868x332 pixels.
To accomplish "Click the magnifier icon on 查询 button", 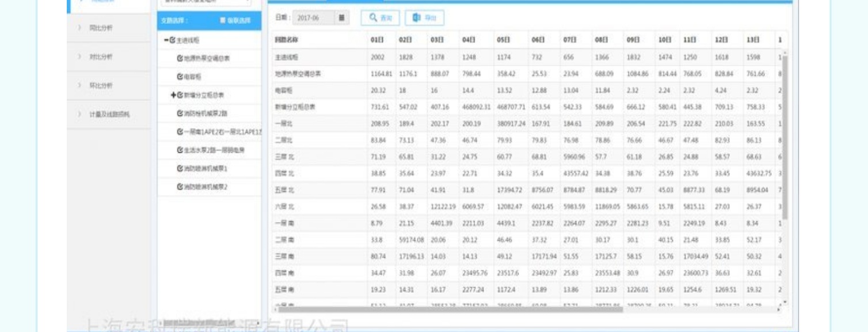I will (374, 18).
